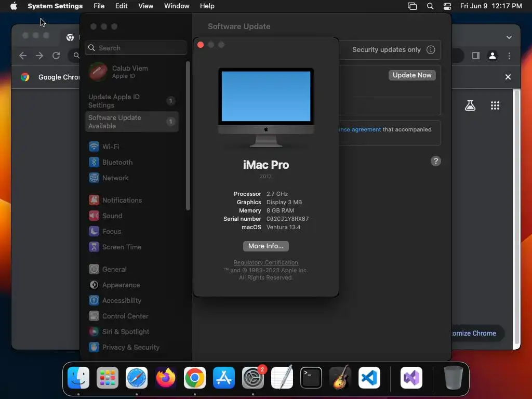Close the About This Mac window
Screen dimensions: 532x399
pos(201,45)
